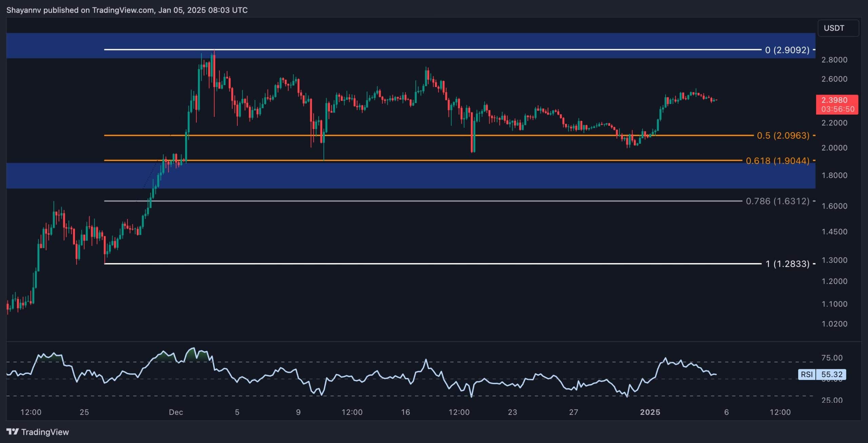The height and width of the screenshot is (443, 868).
Task: Click the 1.6000 price axis label
Action: (834, 206)
